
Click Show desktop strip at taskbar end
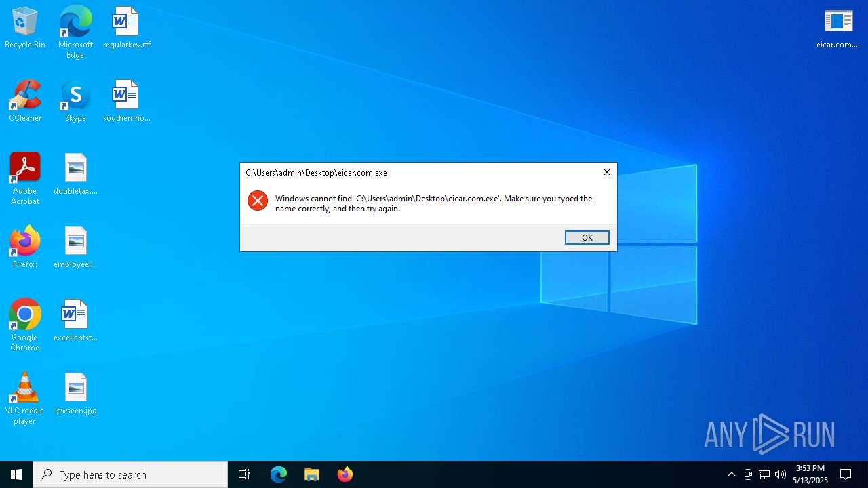[x=866, y=474]
